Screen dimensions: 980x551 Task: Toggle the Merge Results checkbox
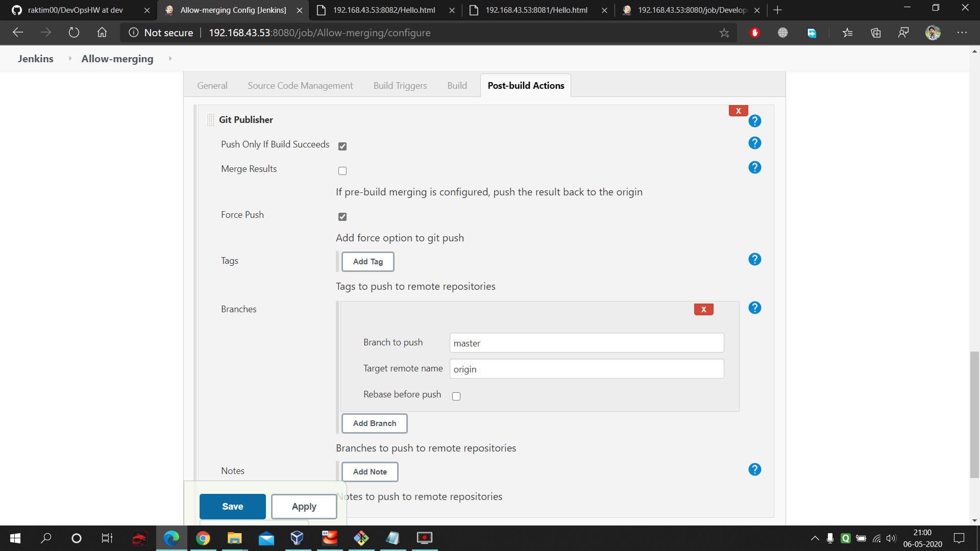342,171
